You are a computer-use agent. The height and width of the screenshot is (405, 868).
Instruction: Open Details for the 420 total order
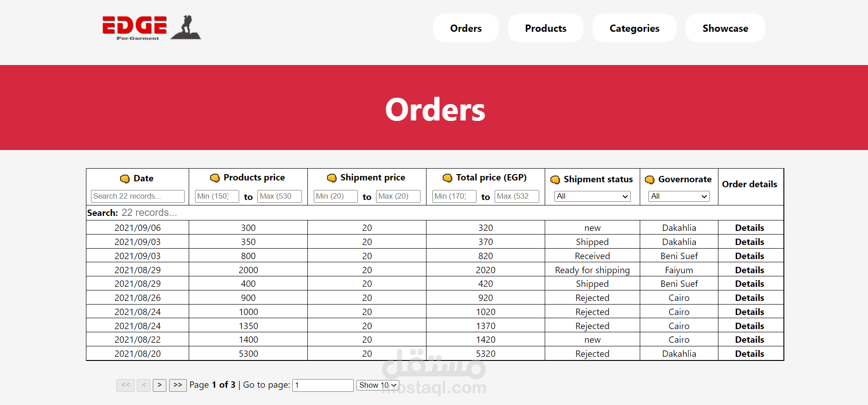pos(749,284)
